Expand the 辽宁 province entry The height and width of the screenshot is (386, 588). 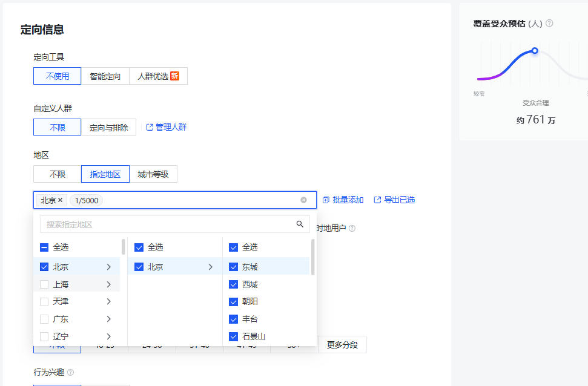coord(108,336)
